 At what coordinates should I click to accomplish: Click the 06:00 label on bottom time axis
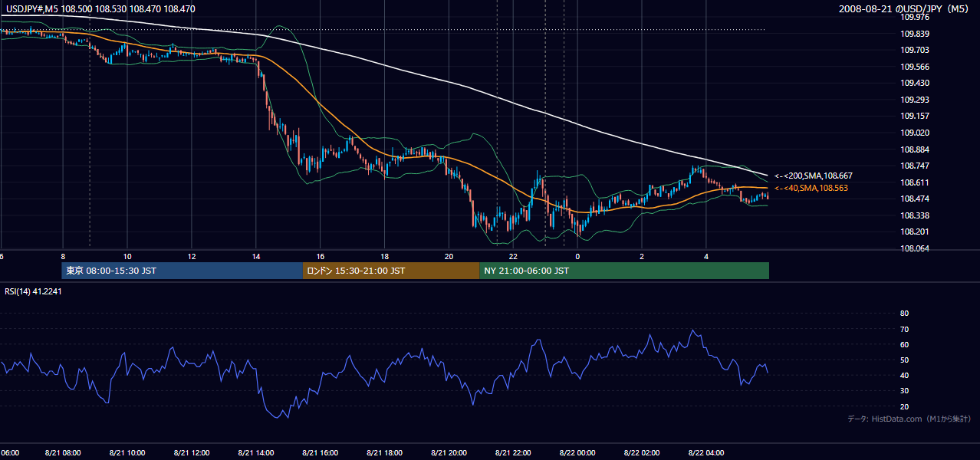tap(9, 452)
